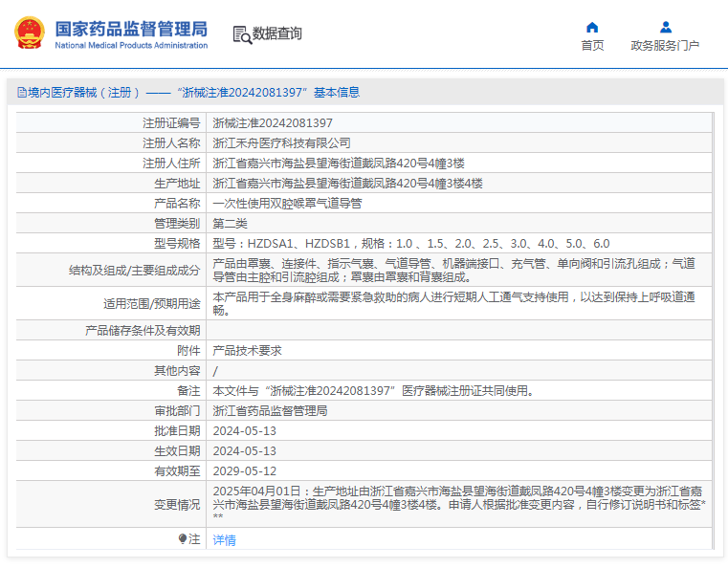This screenshot has width=728, height=568.
Task: Click the 备注 value 本文件与…共同使用
Action: coord(373,390)
